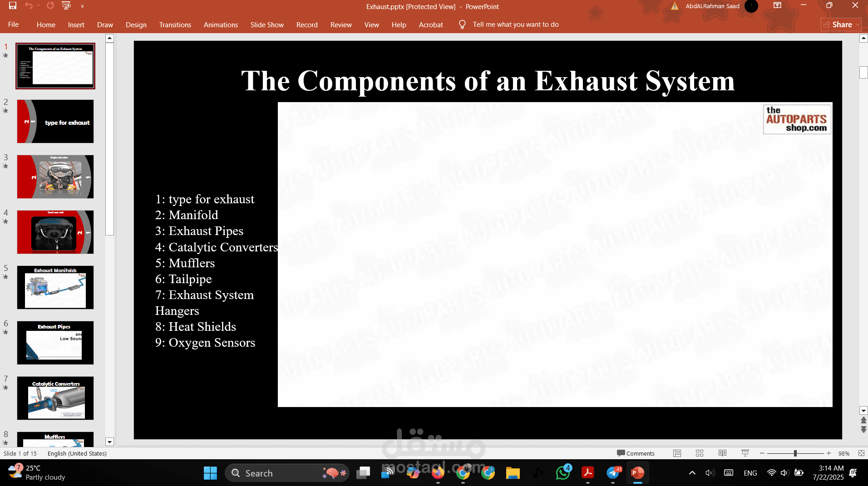Click the AUTOPARTS shop.com logo on the slide
The height and width of the screenshot is (486, 868).
coord(797,119)
